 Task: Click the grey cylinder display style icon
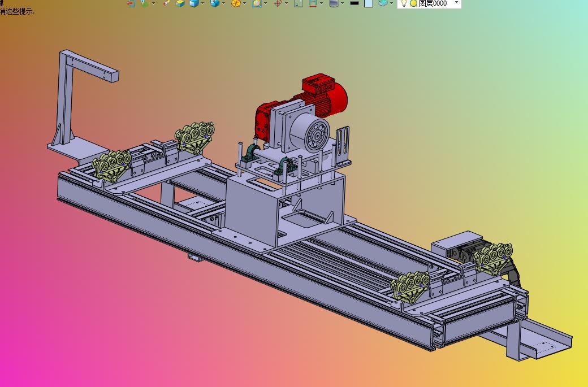click(x=334, y=3)
